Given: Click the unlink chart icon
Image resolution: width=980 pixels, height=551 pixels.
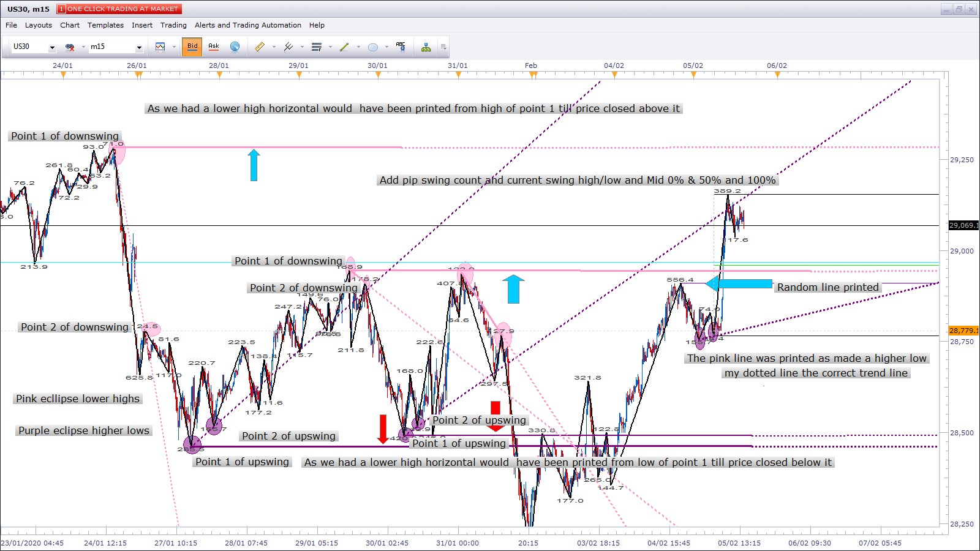Looking at the screenshot, I should coord(70,47).
